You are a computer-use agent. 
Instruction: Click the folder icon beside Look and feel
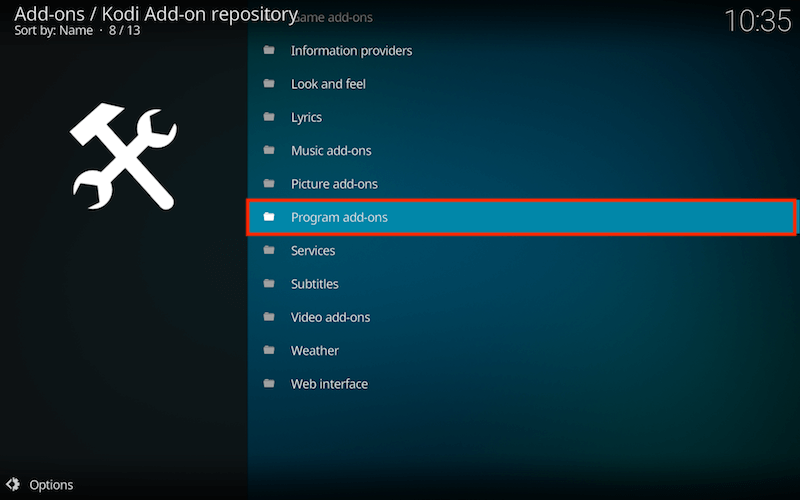(269, 83)
